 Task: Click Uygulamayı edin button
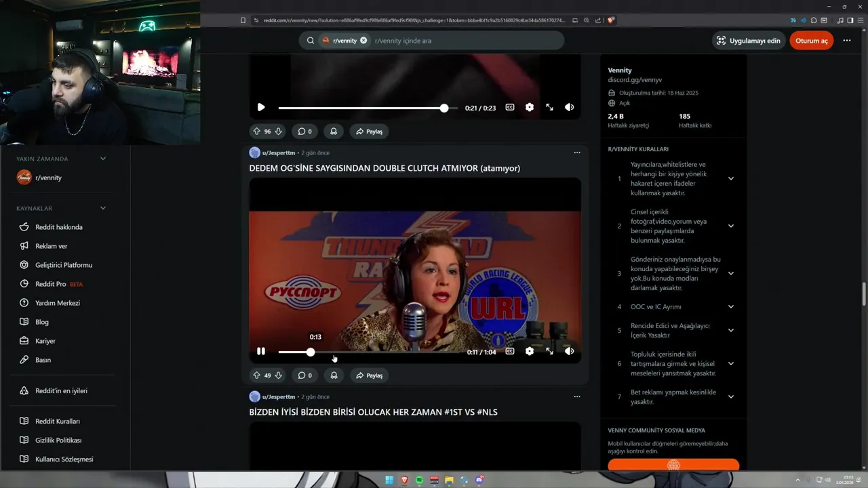(x=749, y=41)
